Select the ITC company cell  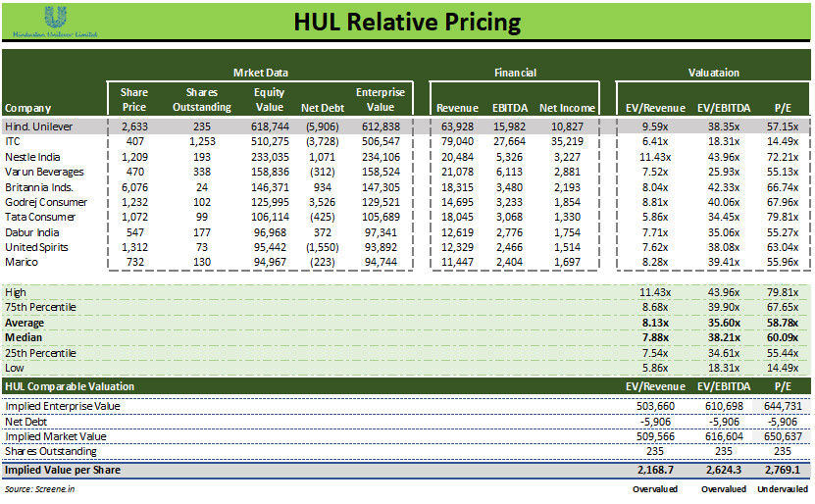13,141
